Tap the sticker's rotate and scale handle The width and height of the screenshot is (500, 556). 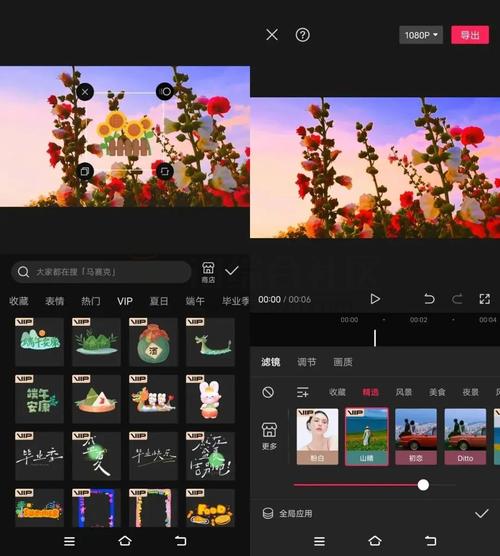click(165, 172)
